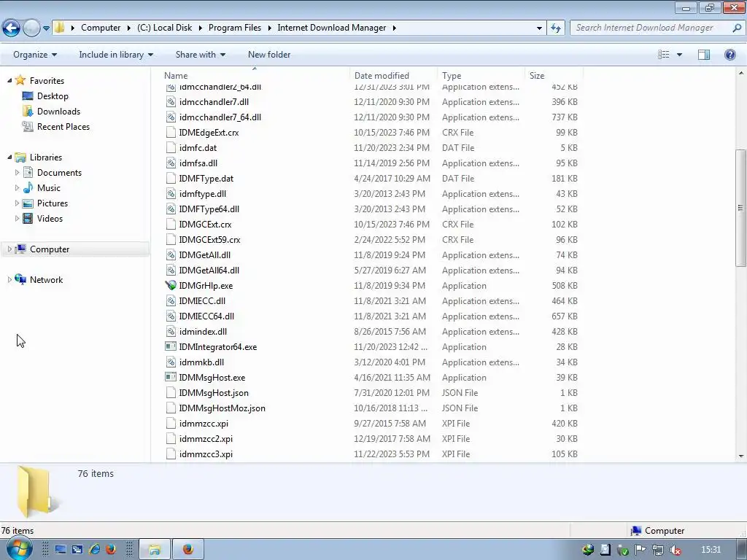
Task: Select idmfc.dat file name
Action: [x=198, y=148]
